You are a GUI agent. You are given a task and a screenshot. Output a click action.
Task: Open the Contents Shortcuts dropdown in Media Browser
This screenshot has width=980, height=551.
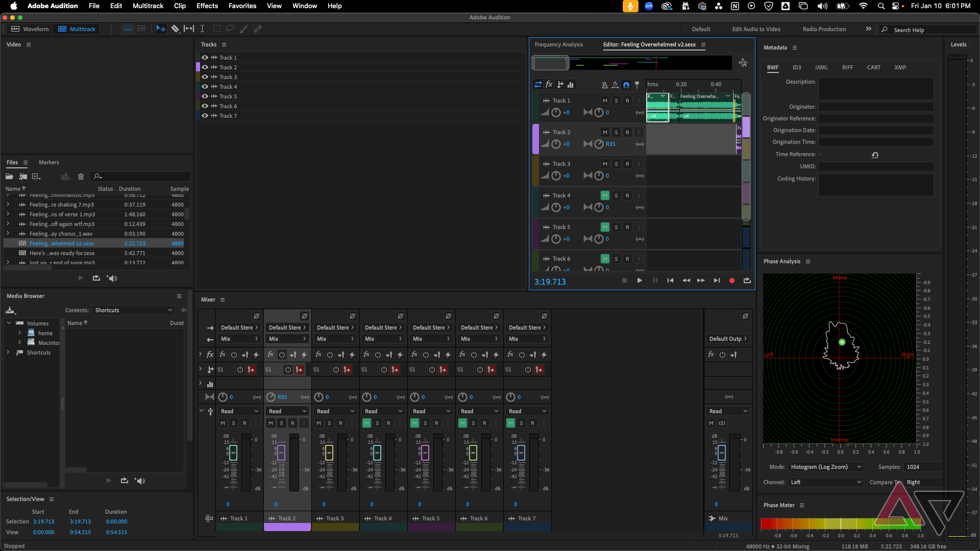[x=134, y=310]
